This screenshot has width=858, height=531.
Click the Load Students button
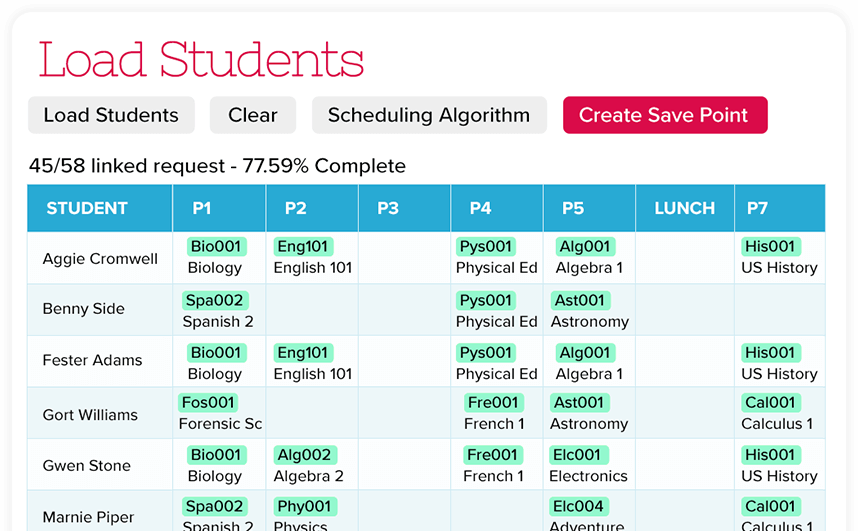pos(111,115)
